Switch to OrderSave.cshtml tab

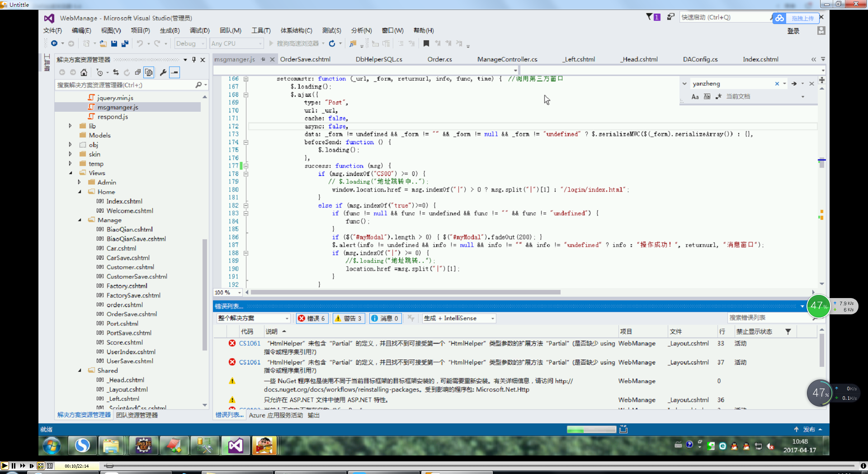[305, 59]
